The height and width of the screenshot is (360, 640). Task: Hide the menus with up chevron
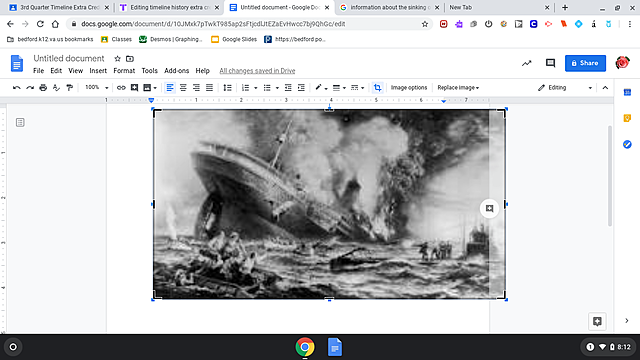click(605, 87)
